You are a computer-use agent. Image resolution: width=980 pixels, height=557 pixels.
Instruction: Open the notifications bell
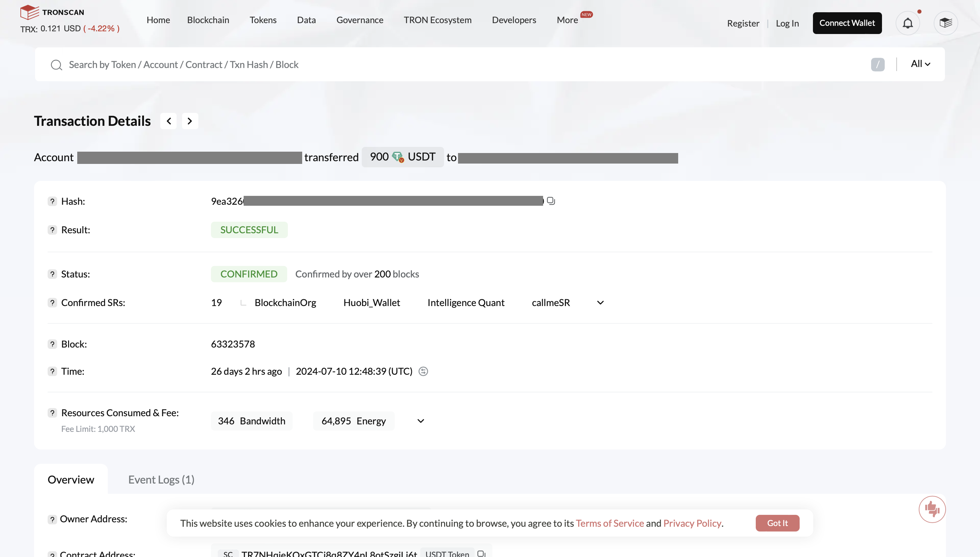[908, 23]
